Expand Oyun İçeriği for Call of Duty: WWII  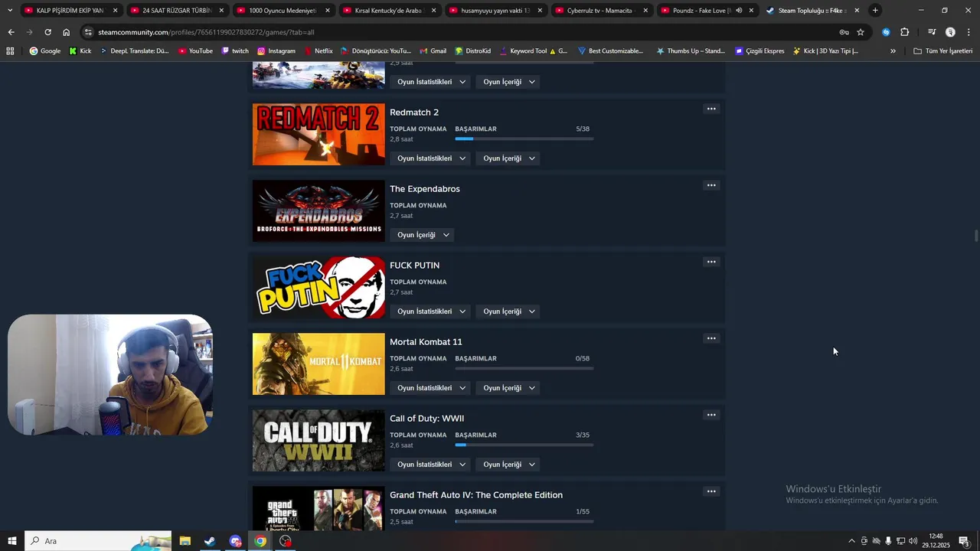point(508,465)
